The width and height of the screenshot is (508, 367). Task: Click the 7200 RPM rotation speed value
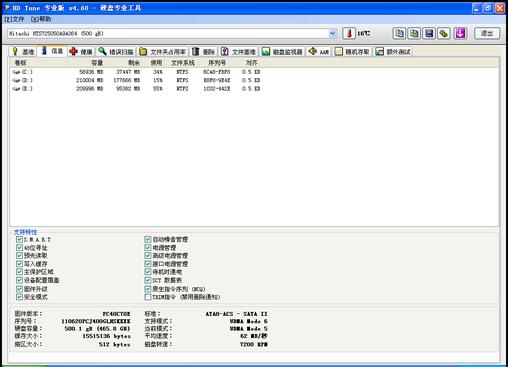[254, 344]
